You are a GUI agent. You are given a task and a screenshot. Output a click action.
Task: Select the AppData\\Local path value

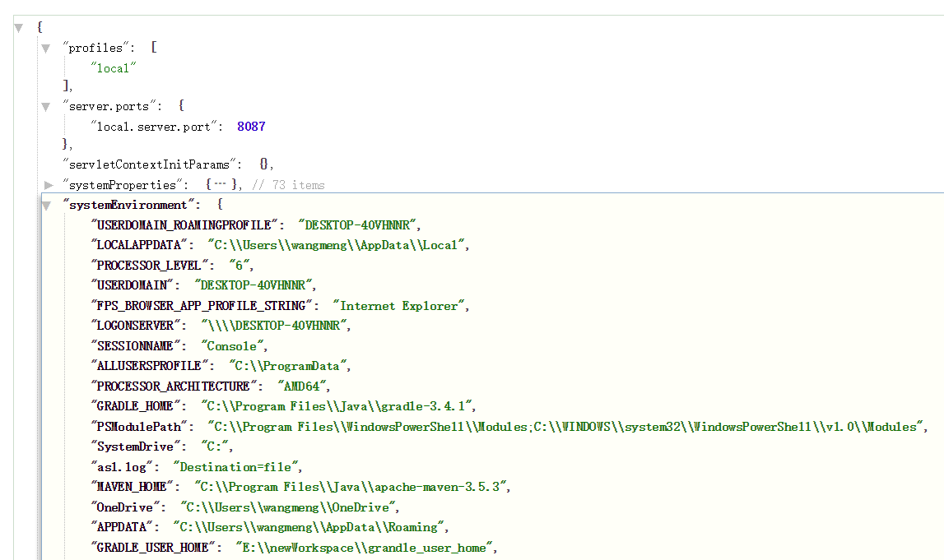pos(336,245)
